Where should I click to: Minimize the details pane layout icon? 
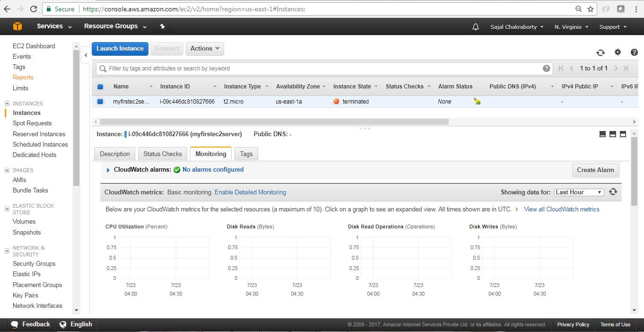[x=602, y=134]
